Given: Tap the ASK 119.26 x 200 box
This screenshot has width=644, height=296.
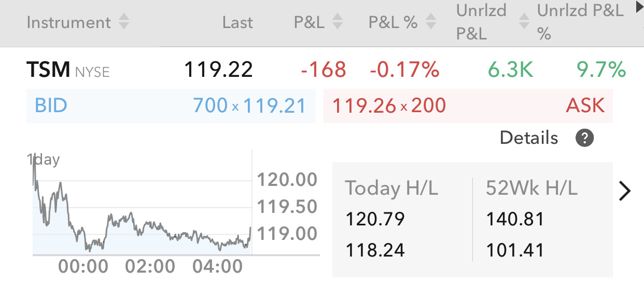Looking at the screenshot, I should (468, 106).
